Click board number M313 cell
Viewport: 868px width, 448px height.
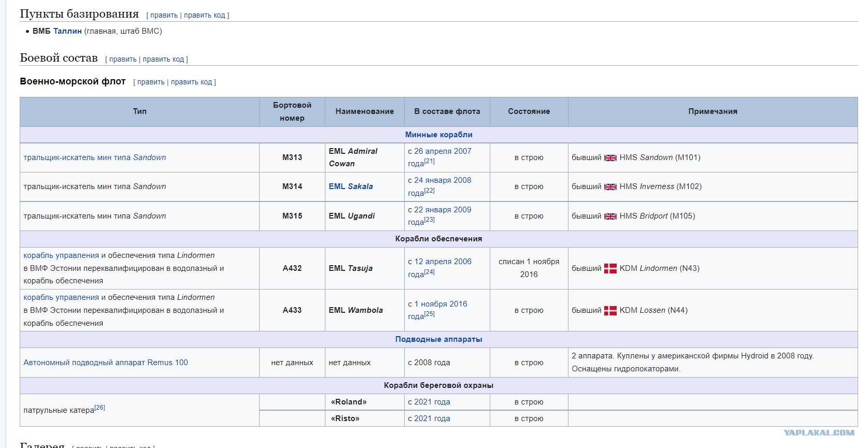pos(292,157)
